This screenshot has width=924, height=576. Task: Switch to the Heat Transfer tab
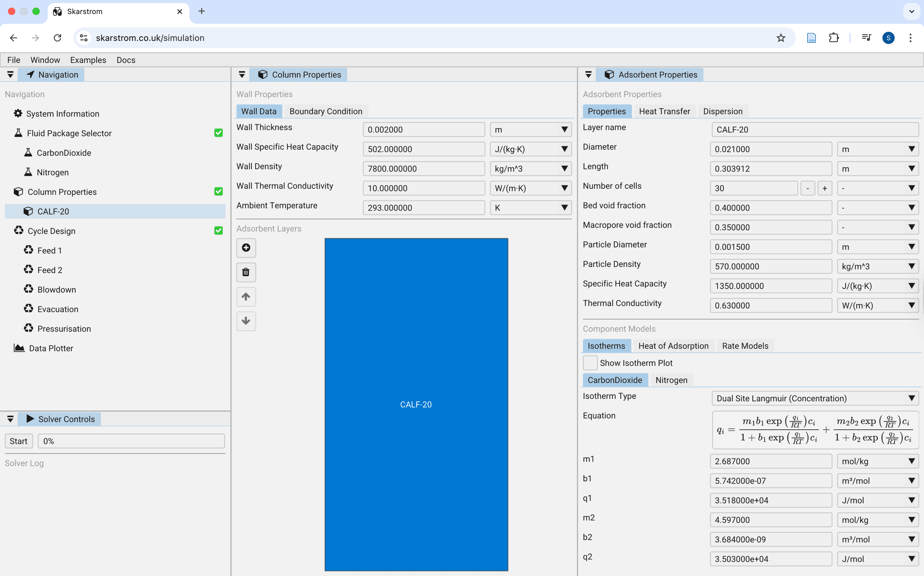click(x=665, y=111)
